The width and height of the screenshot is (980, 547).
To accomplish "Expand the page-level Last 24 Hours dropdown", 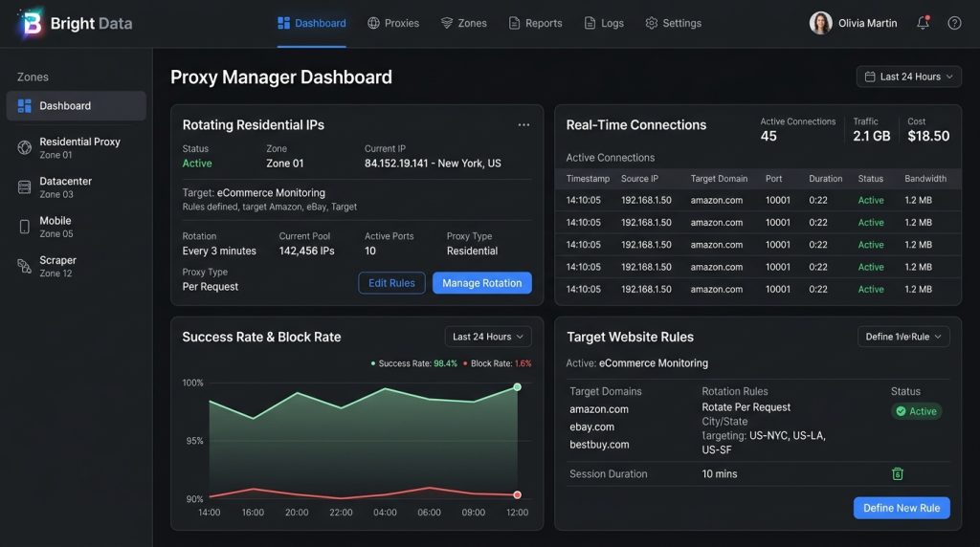I will 909,77.
